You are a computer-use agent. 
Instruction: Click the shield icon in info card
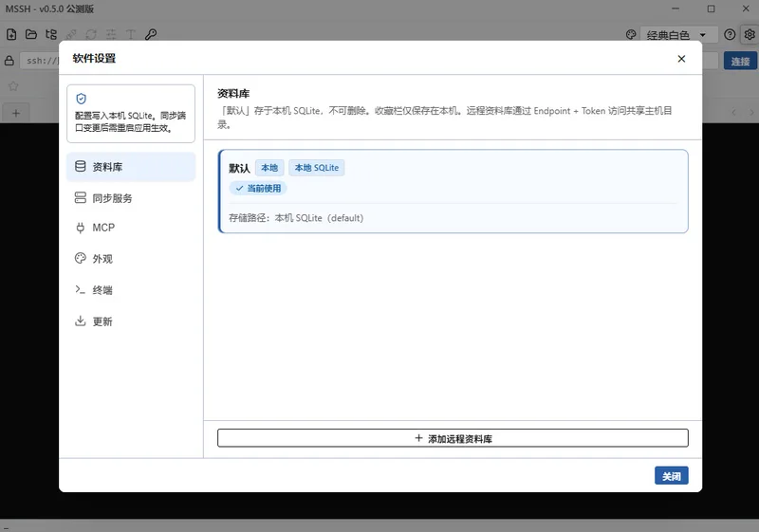click(82, 99)
